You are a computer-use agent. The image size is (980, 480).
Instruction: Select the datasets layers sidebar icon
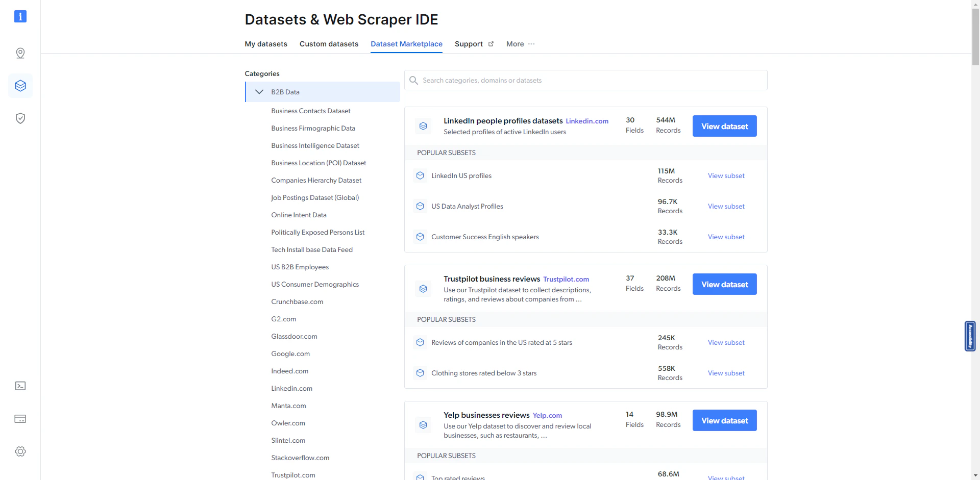tap(20, 86)
